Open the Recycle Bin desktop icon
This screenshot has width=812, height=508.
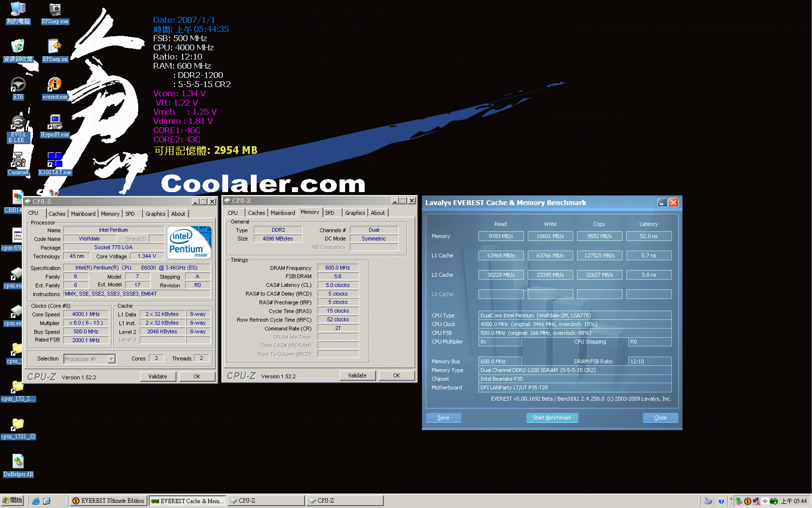click(x=18, y=50)
